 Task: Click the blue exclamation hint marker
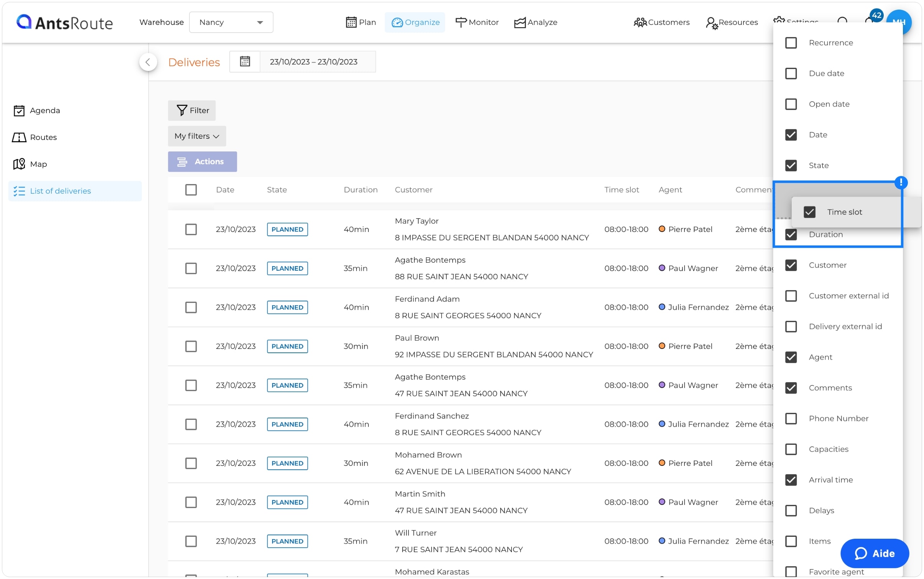point(901,182)
